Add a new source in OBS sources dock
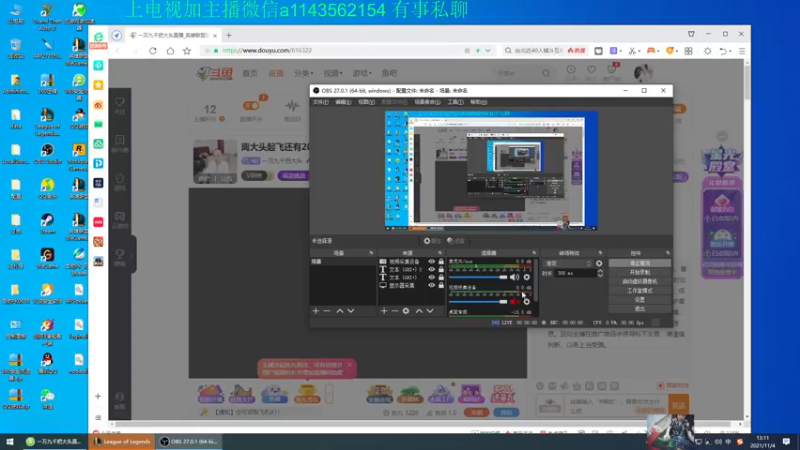 pyautogui.click(x=384, y=311)
